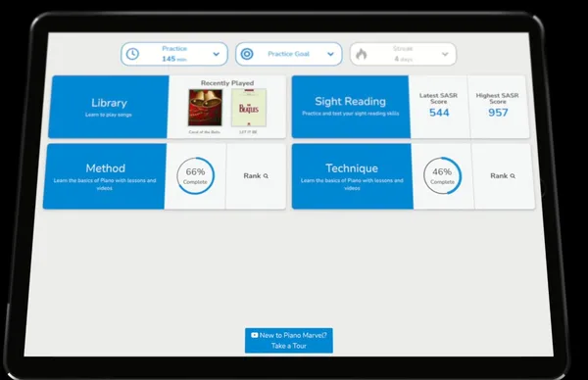Click the flame icon in Streak widget
The width and height of the screenshot is (588, 380).
pos(361,54)
